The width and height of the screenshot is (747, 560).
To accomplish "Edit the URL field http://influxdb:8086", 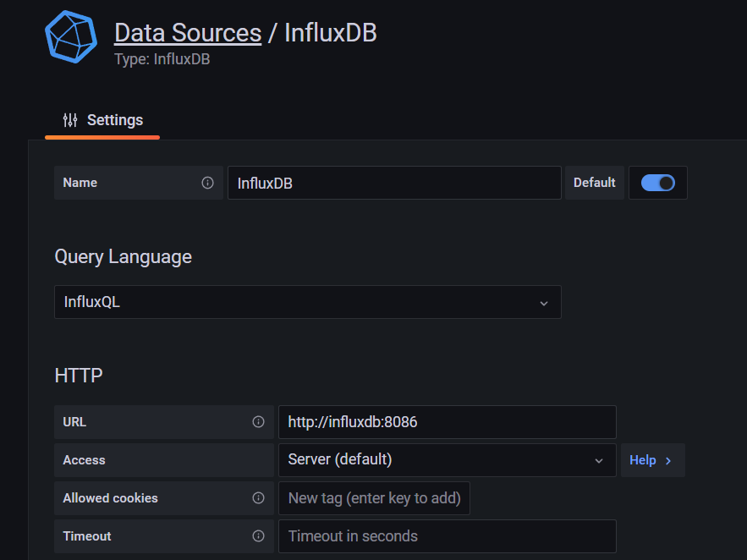I will (448, 422).
